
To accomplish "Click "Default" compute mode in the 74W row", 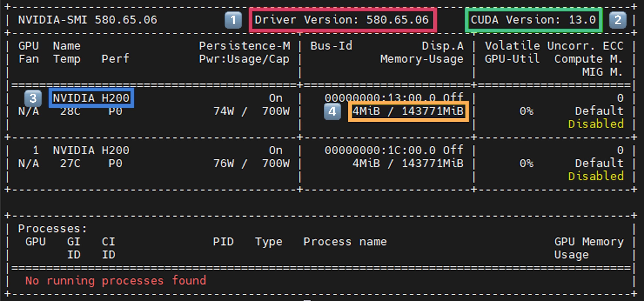I will [599, 111].
